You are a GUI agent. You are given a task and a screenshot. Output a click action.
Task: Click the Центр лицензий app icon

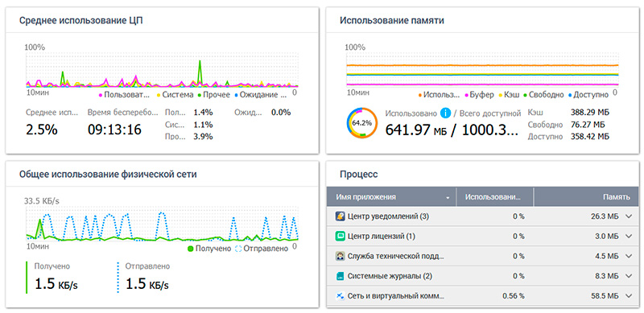(x=340, y=237)
